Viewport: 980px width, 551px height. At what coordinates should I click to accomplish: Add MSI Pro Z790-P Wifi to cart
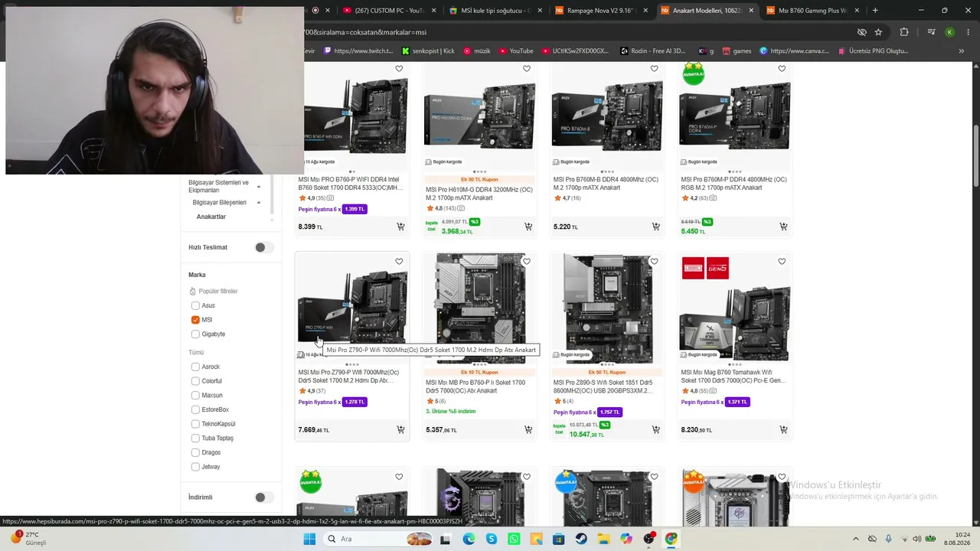click(400, 430)
